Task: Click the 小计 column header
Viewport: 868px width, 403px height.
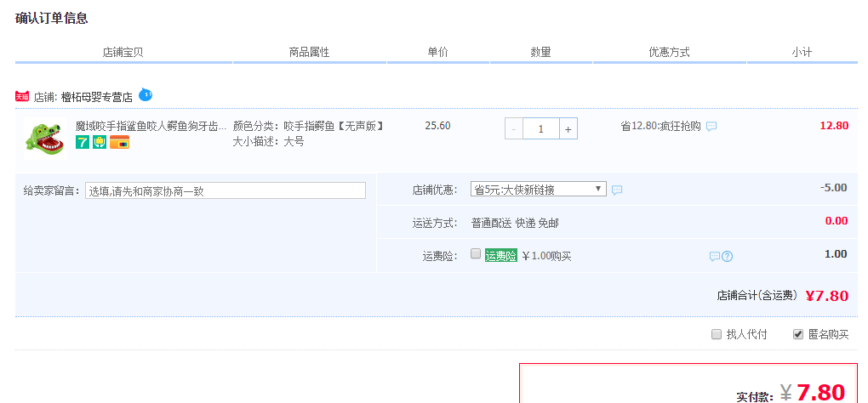Action: pos(802,53)
